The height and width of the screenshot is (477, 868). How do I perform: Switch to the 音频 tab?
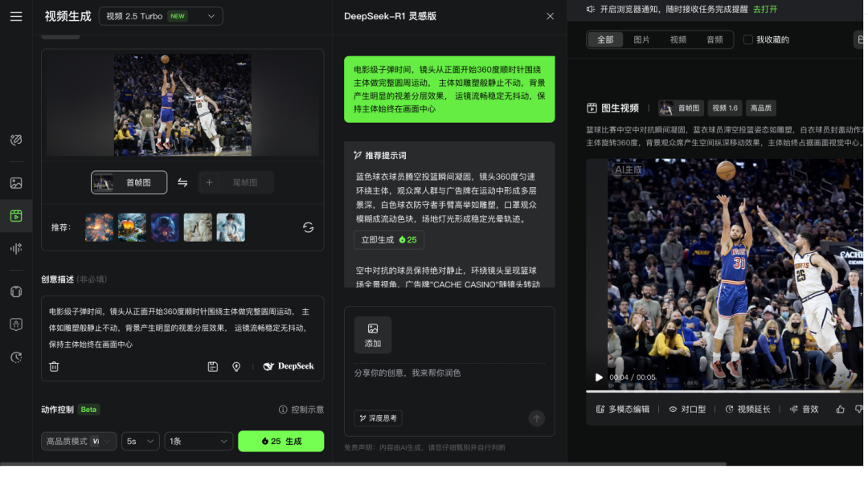tap(714, 39)
